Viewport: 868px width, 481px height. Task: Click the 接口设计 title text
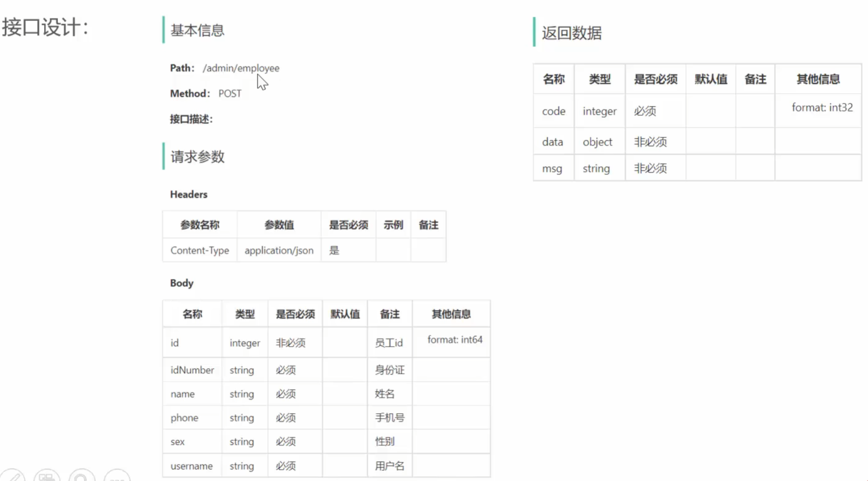pyautogui.click(x=45, y=27)
